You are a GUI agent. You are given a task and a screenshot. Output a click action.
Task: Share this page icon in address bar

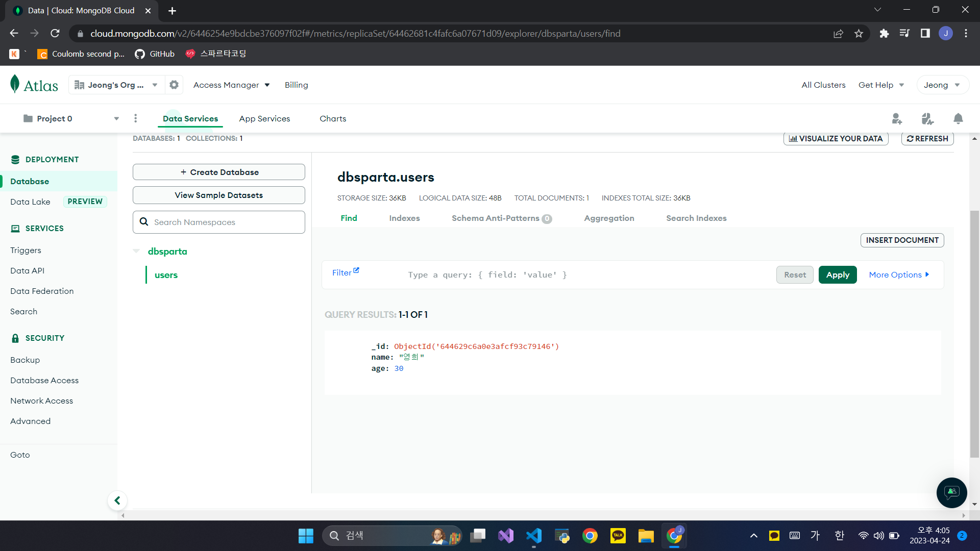838,34
